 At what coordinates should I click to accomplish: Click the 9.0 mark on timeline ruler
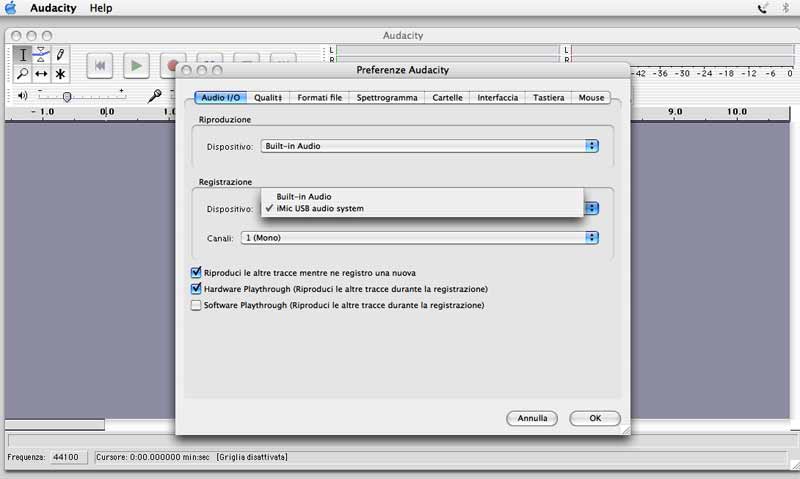click(x=675, y=111)
